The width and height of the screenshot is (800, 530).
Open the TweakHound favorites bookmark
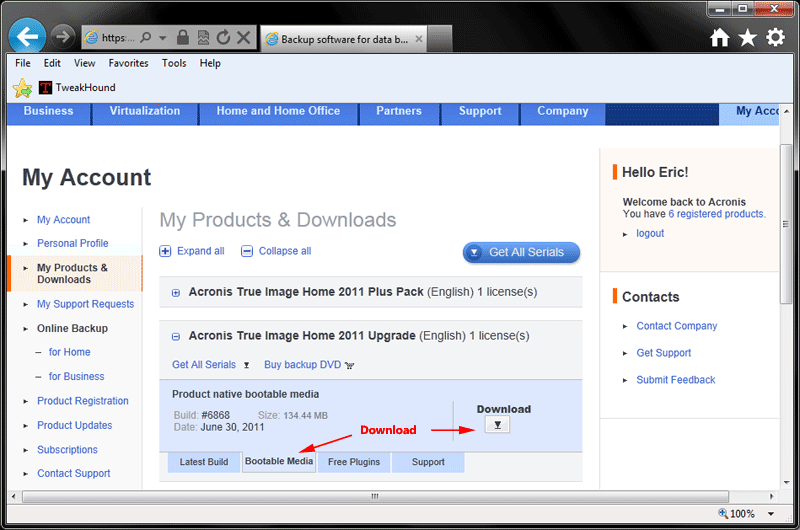coord(77,88)
